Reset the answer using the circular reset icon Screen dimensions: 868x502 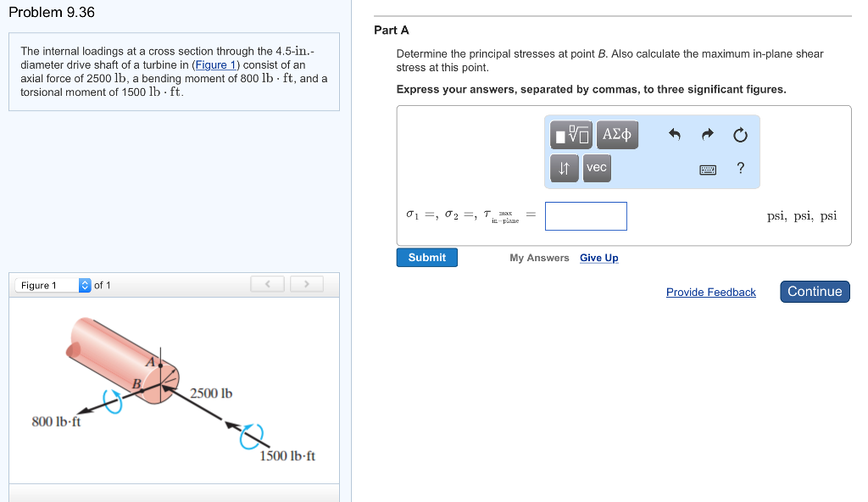[739, 134]
